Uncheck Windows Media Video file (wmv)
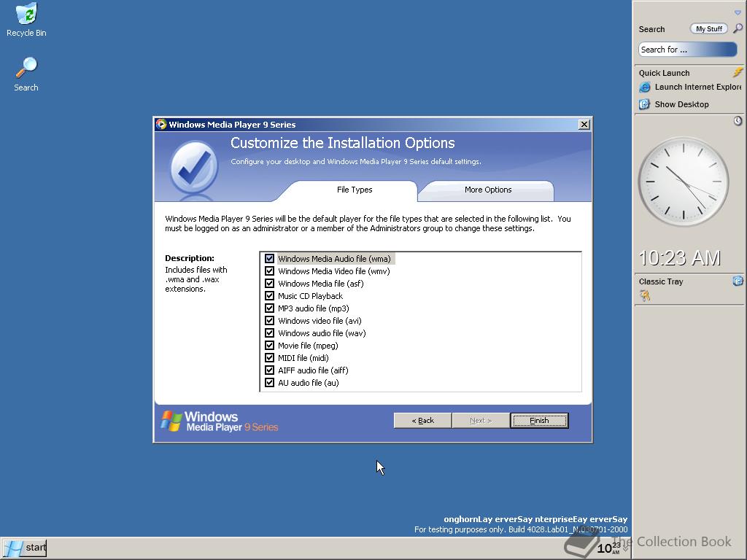The image size is (747, 560). point(270,271)
